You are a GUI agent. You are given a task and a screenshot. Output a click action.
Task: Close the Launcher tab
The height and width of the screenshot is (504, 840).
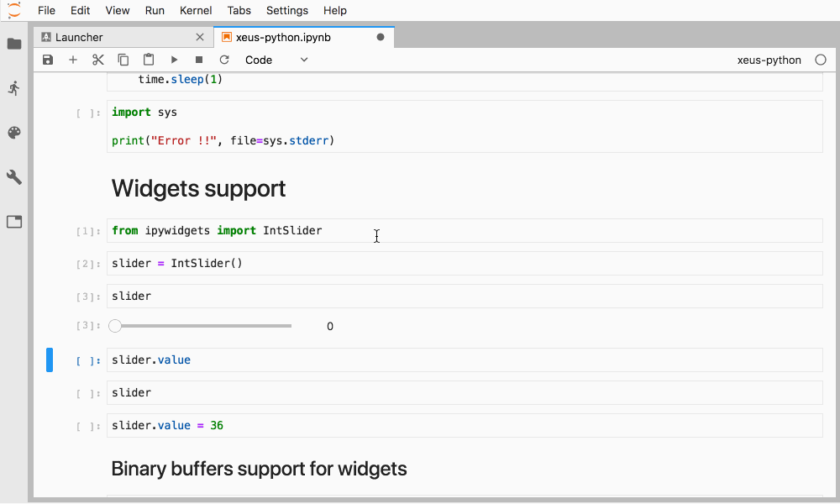(x=200, y=37)
